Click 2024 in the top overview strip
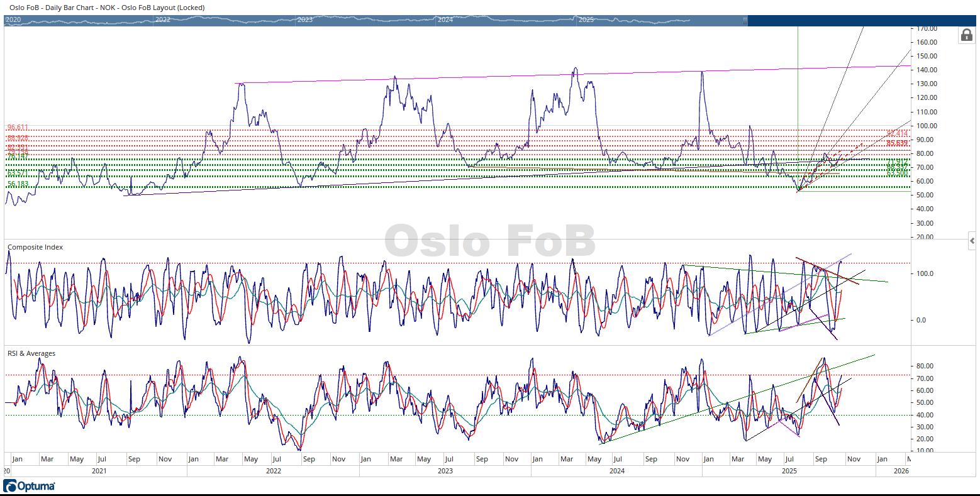The image size is (980, 496). tap(445, 20)
